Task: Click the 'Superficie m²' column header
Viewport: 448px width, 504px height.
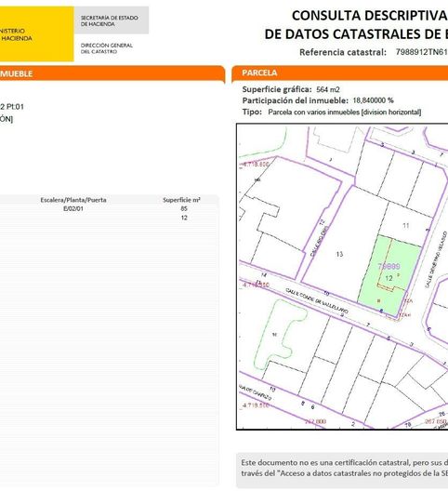Action: tap(181, 200)
